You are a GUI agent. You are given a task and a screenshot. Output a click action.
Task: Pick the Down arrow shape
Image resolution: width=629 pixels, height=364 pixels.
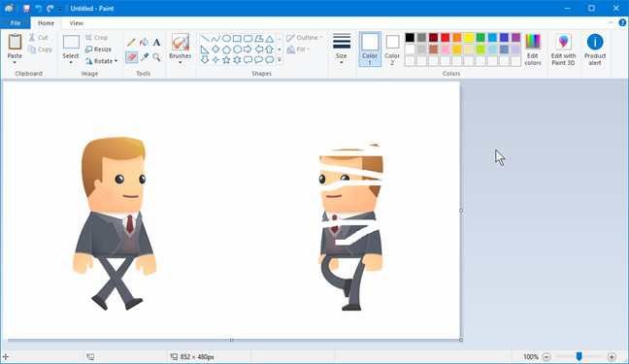(205, 60)
